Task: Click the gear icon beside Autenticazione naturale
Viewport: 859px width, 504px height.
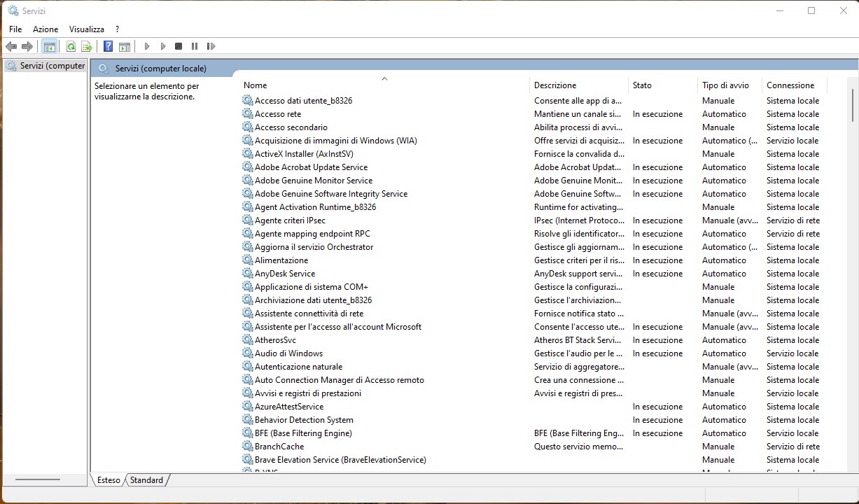Action: click(247, 367)
